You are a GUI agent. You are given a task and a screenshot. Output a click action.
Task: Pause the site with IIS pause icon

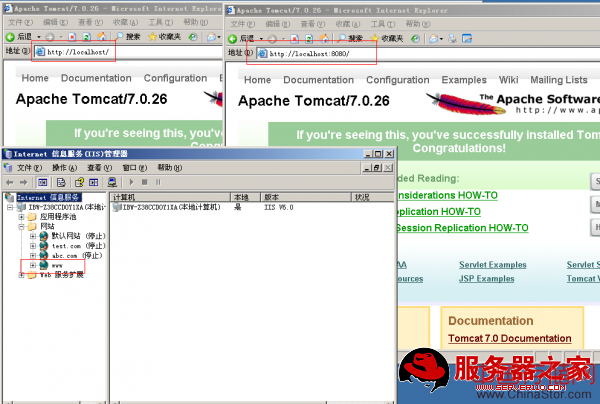(157, 183)
